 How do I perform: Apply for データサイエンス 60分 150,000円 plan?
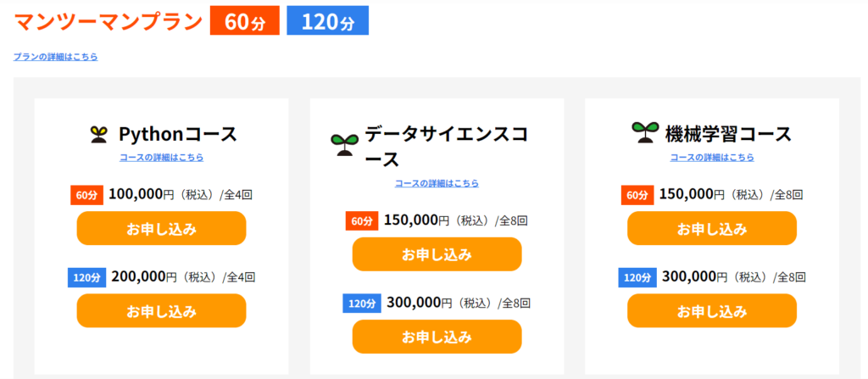pyautogui.click(x=437, y=254)
